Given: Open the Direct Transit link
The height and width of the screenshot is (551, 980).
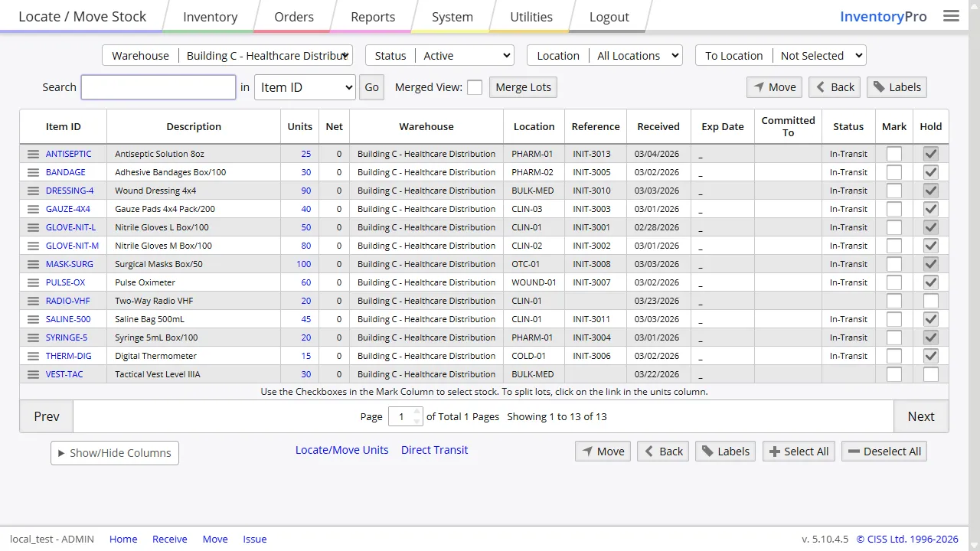Looking at the screenshot, I should tap(434, 450).
